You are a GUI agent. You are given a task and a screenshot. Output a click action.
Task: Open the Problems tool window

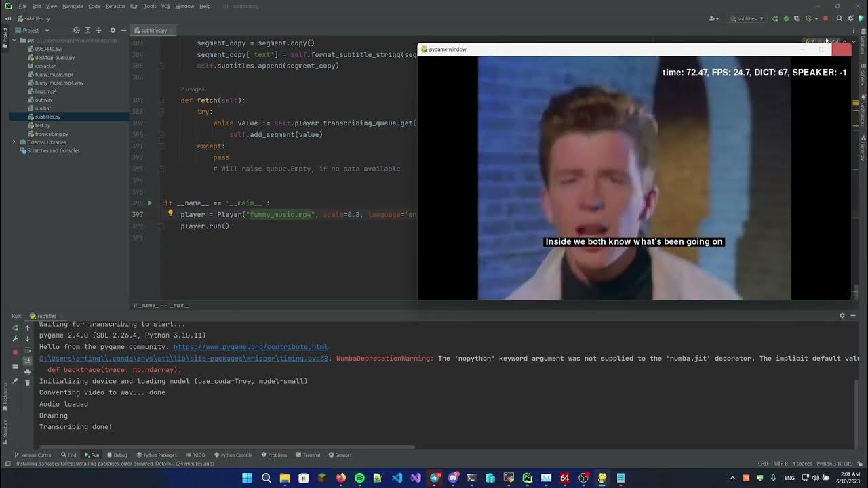click(274, 455)
